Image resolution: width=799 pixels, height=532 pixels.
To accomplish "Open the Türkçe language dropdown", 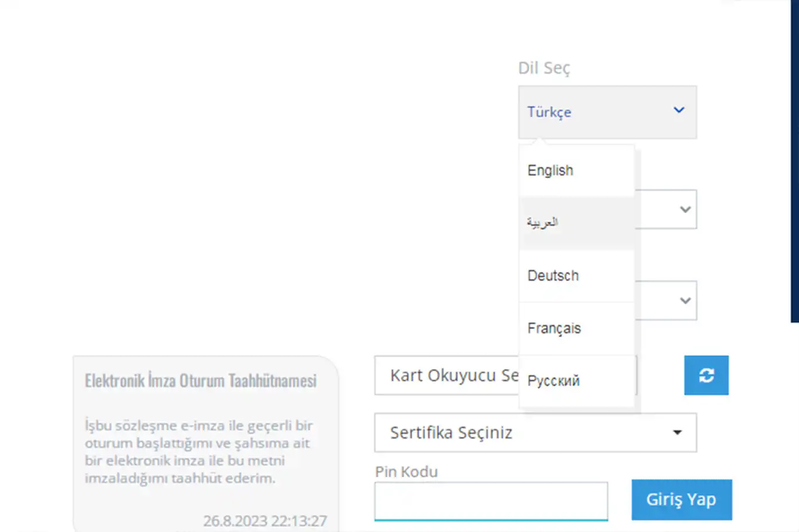I will pyautogui.click(x=607, y=112).
